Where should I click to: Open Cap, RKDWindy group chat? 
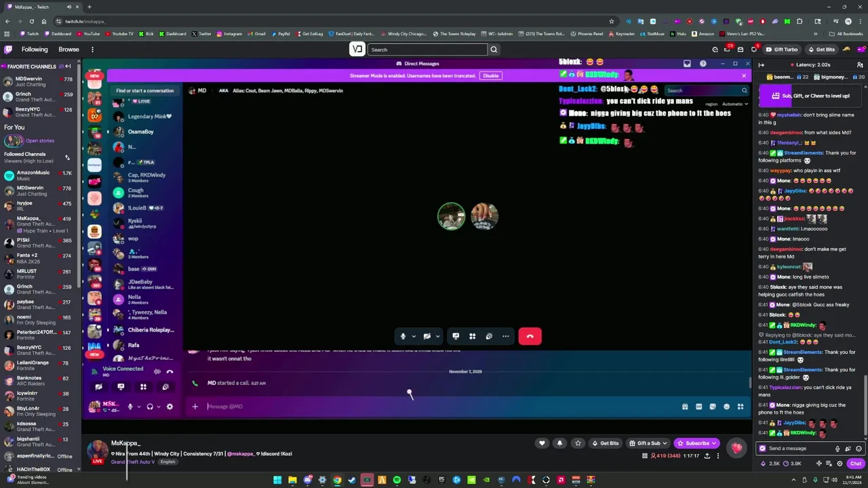coord(144,178)
